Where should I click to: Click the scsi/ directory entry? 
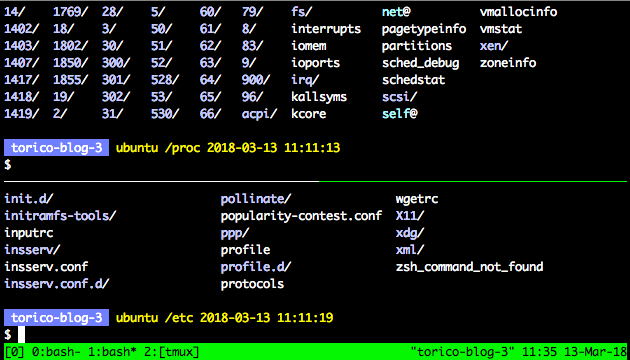399,96
